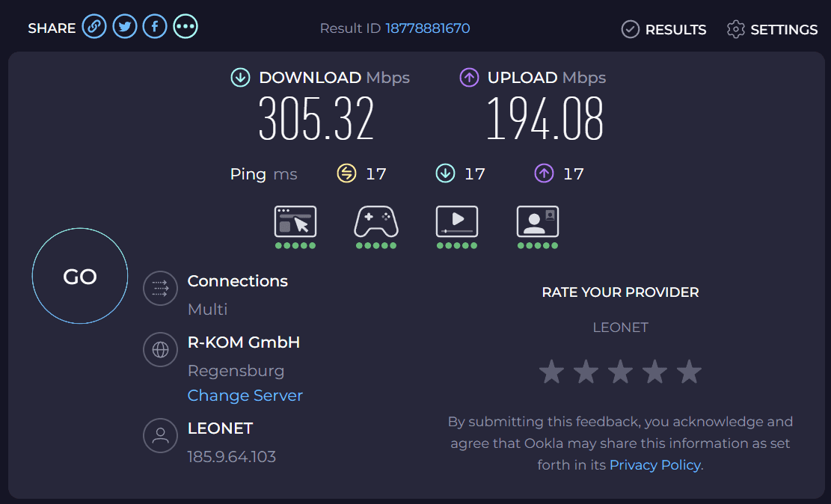Open the Privacy Policy link

point(655,465)
